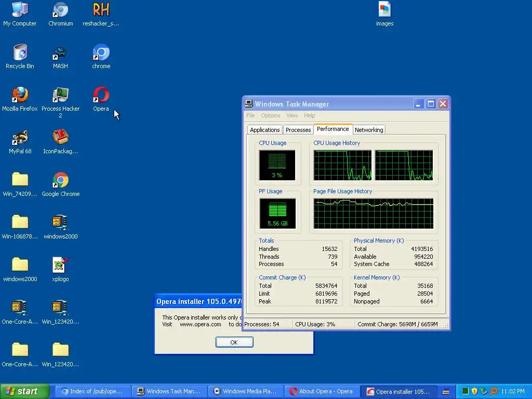Select the IconPackager desktop icon
Viewport: 532px width, 399px height.
(60, 142)
